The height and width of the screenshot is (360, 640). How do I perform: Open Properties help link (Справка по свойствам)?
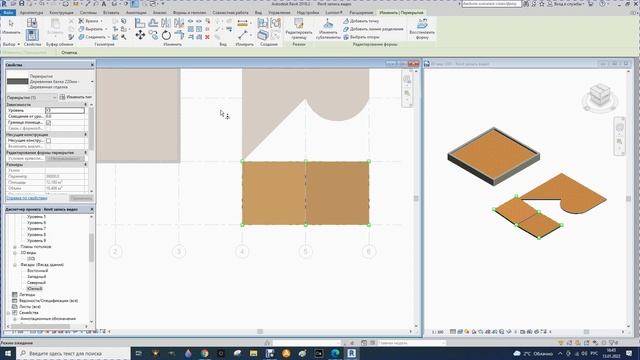tap(27, 198)
